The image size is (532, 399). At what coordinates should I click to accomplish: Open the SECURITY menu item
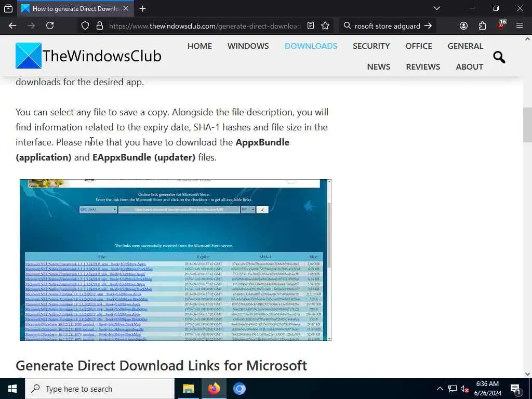pos(371,46)
